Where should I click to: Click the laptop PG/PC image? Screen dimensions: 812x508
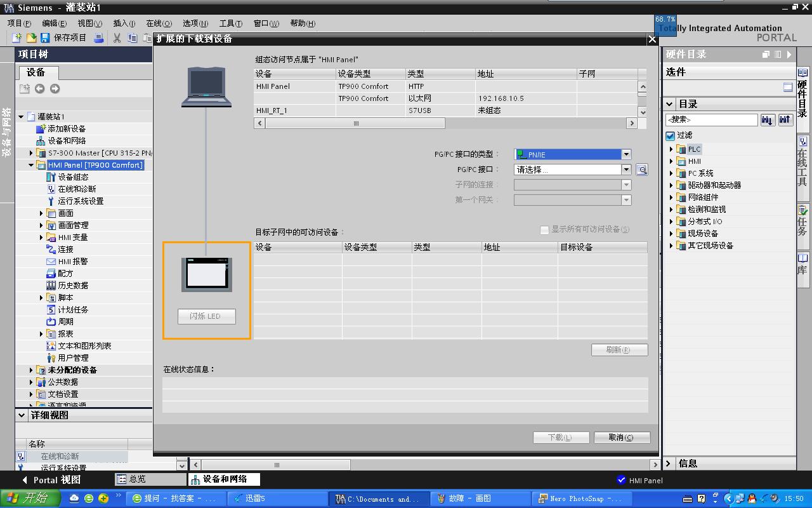point(207,86)
